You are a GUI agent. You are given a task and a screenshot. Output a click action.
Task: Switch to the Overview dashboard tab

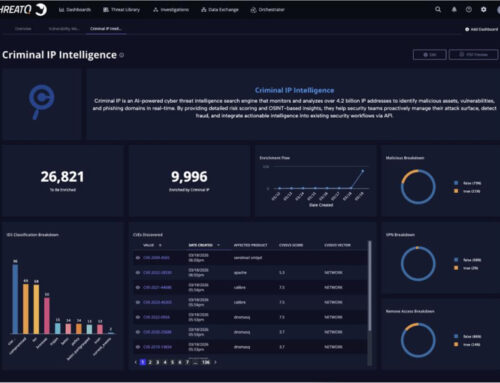point(23,29)
